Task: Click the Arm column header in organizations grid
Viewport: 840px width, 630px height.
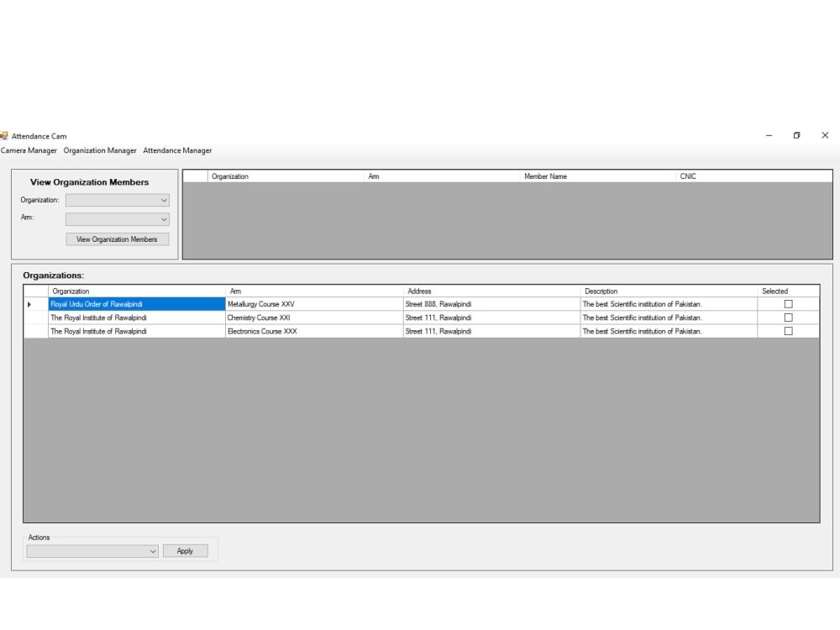Action: point(315,291)
